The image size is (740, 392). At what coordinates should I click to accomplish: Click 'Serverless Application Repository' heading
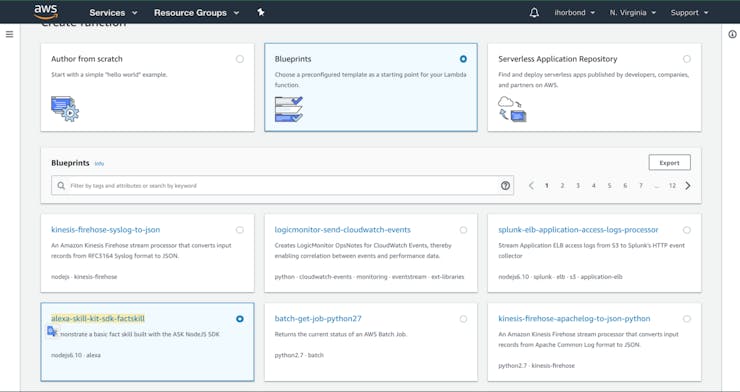[557, 59]
